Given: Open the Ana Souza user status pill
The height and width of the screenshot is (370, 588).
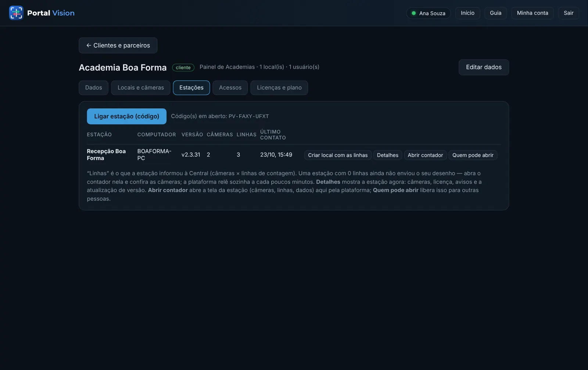Looking at the screenshot, I should click(x=429, y=13).
